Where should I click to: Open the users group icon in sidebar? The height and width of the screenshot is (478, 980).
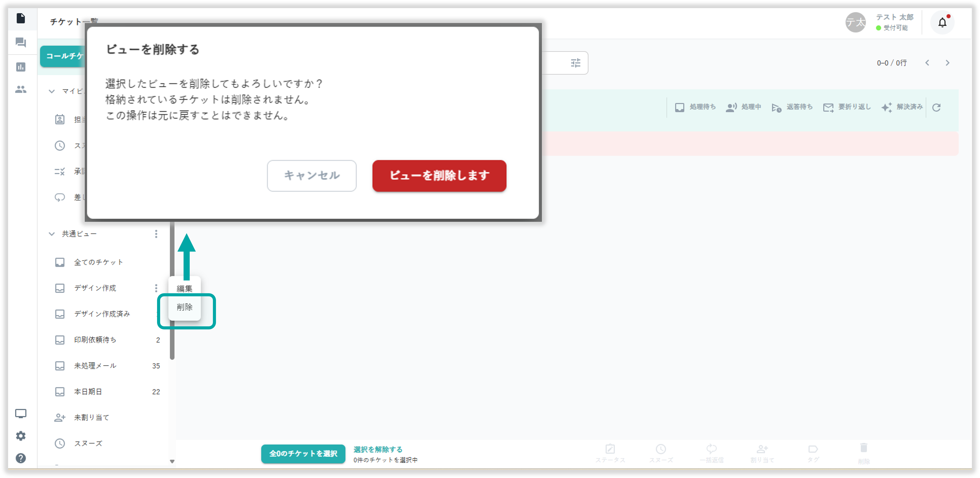click(21, 89)
